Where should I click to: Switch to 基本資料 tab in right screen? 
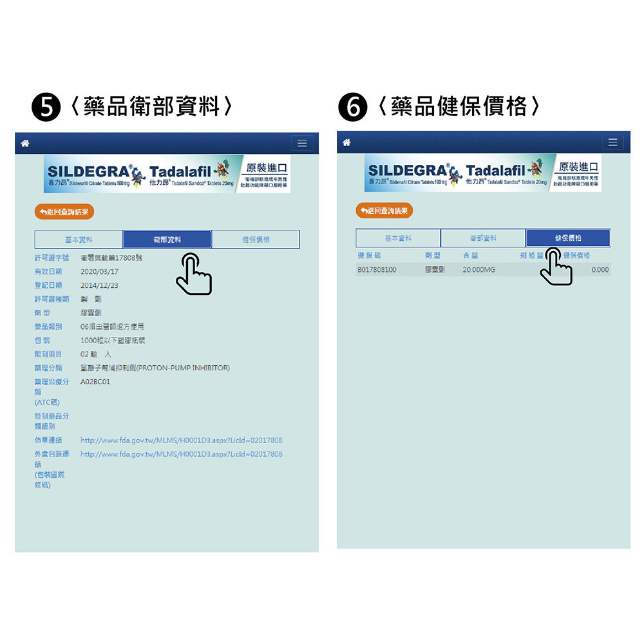click(x=398, y=238)
